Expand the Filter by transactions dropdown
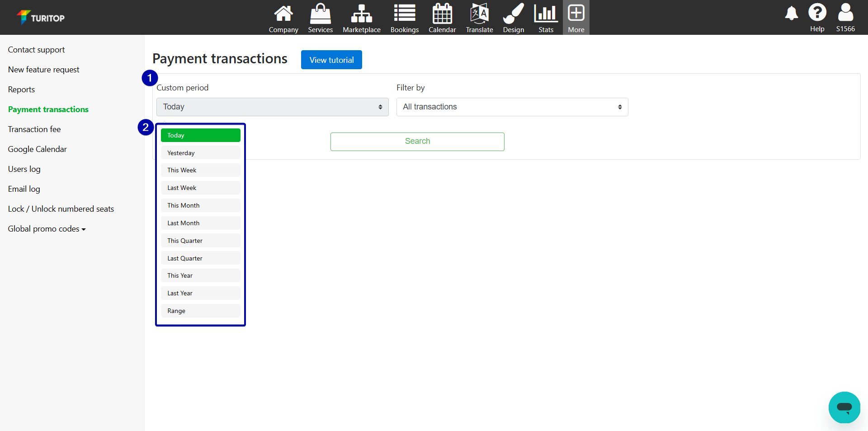Screen dimensions: 868x431 point(512,107)
